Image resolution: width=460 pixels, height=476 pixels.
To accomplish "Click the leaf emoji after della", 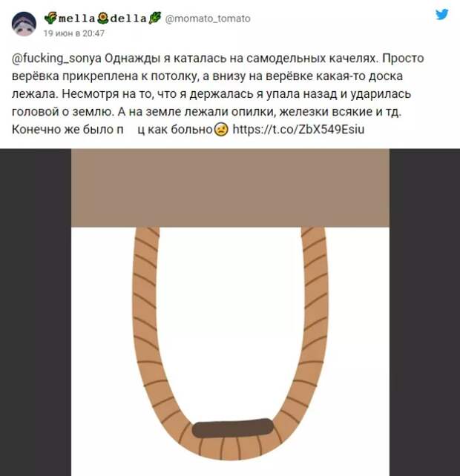I will pos(155,19).
